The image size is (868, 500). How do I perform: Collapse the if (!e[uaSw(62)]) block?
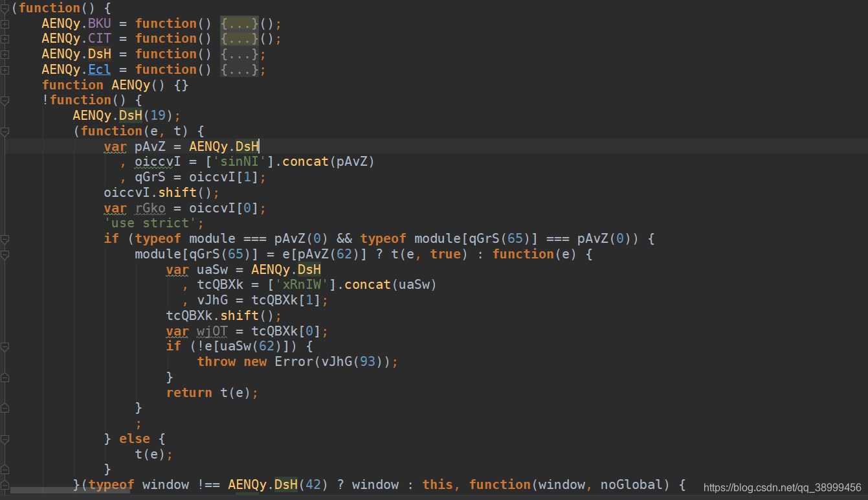coord(5,347)
